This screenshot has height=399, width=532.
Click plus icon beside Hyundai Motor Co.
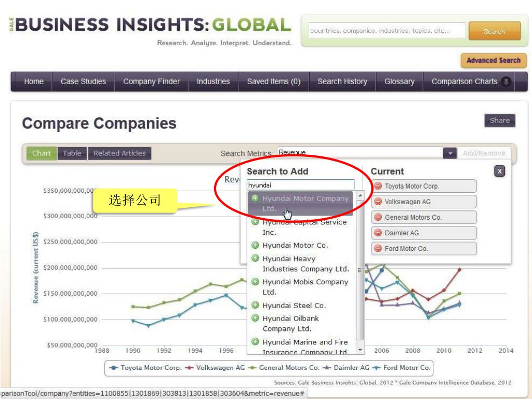coord(255,245)
